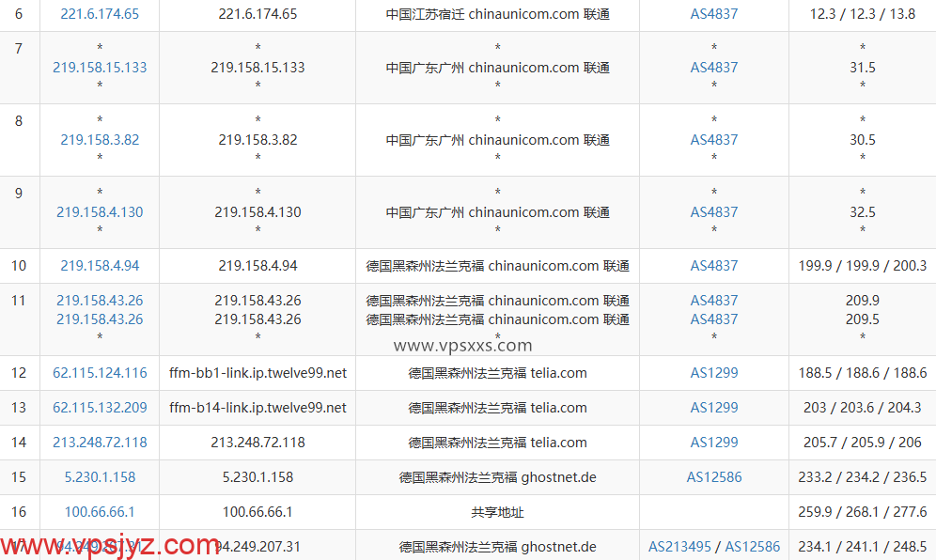
Task: Select latency 199.9 / 199.9 / 200.3
Action: click(862, 266)
